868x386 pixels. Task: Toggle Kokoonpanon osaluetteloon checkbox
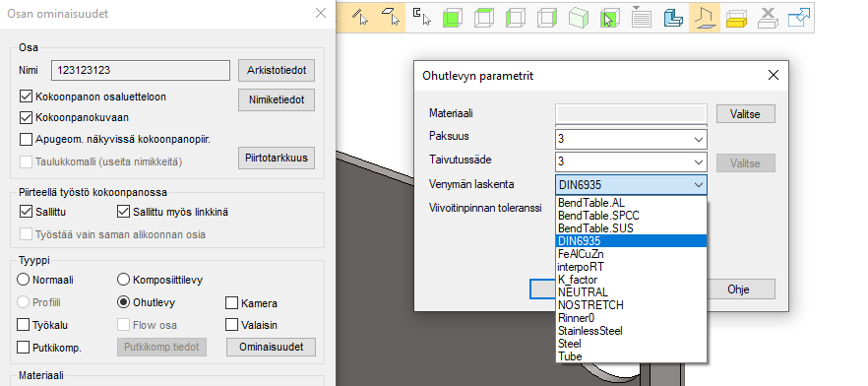[26, 96]
